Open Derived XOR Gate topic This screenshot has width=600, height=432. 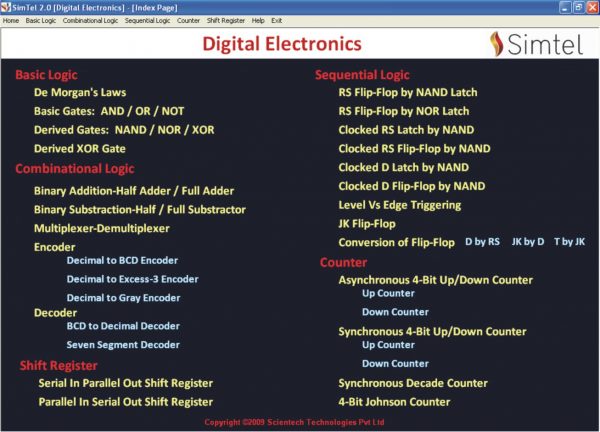pos(80,149)
